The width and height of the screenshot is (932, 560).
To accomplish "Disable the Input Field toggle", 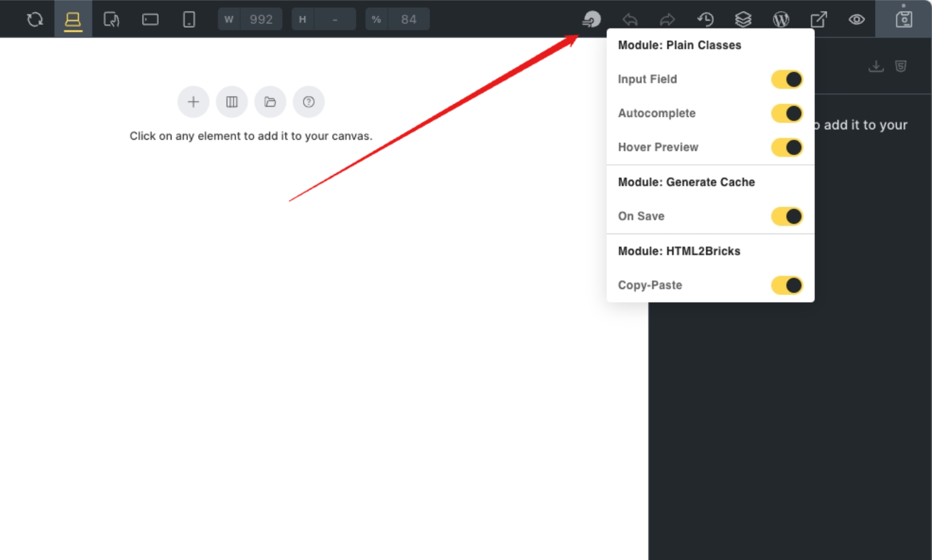I will pos(786,79).
